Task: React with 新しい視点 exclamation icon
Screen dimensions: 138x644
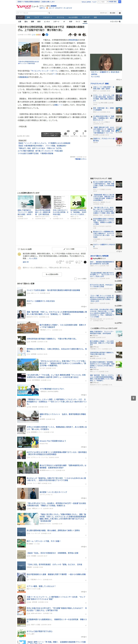Action: point(83,134)
